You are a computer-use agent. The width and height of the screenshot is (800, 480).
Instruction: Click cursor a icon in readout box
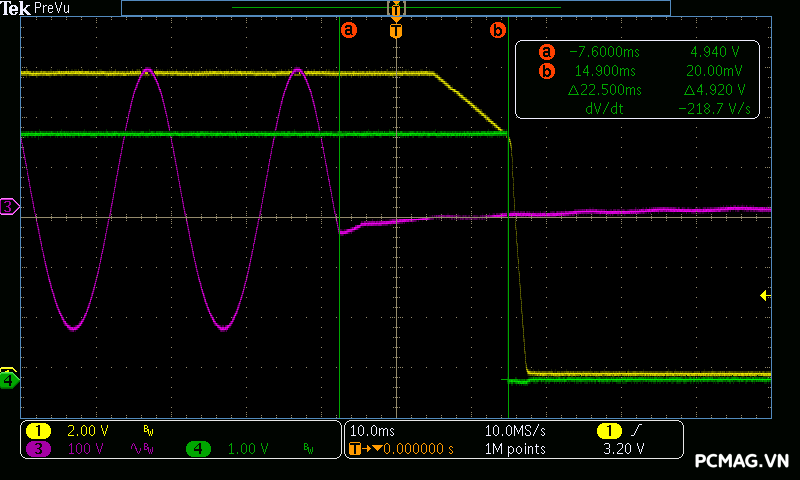(546, 52)
